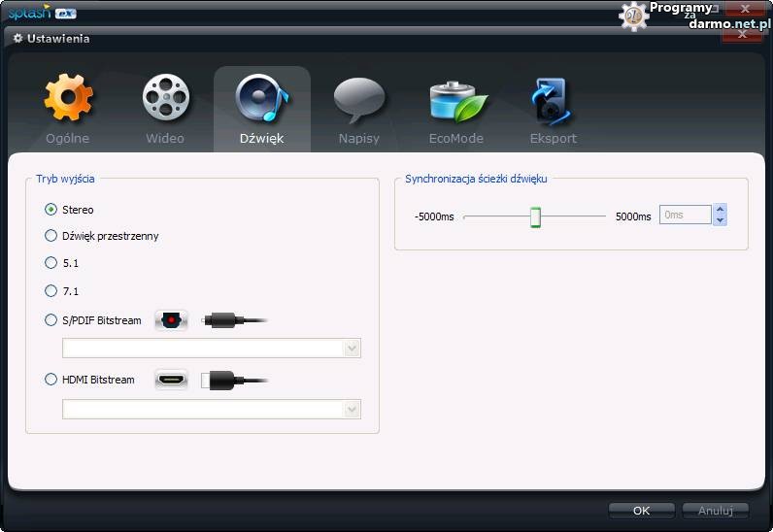Click the Anuluj button
The height and width of the screenshot is (532, 773).
click(715, 510)
